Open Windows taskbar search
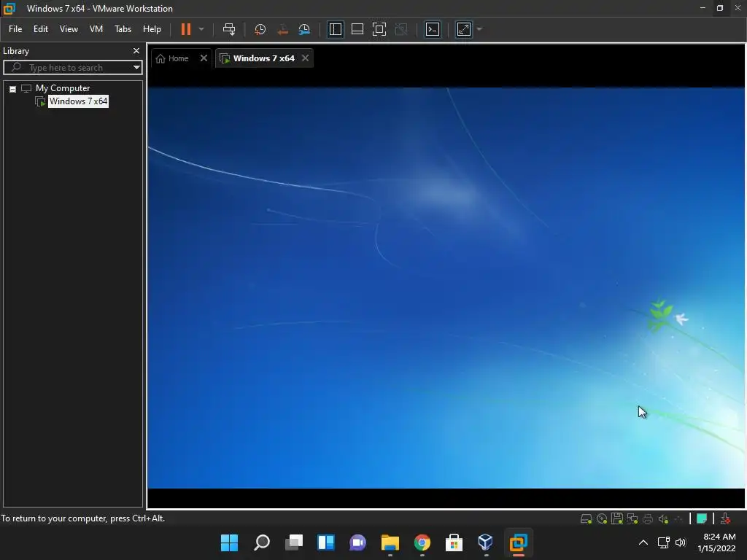The image size is (747, 560). pyautogui.click(x=262, y=542)
